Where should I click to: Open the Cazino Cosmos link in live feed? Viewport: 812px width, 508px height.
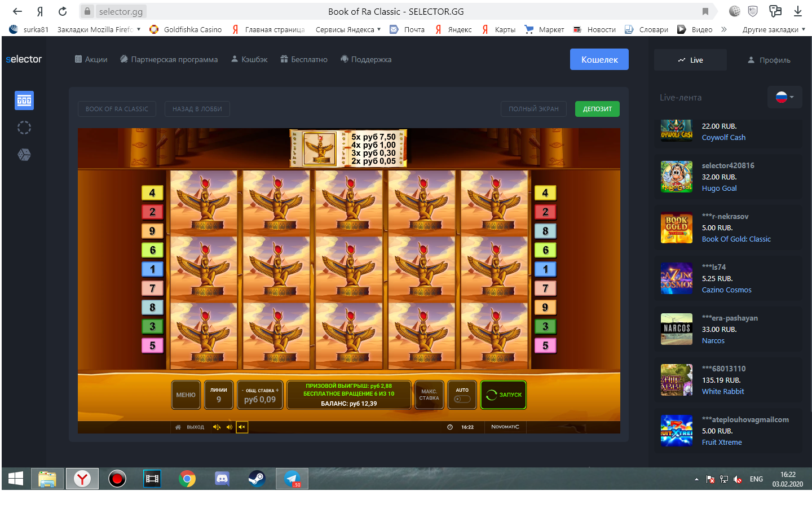(x=727, y=290)
